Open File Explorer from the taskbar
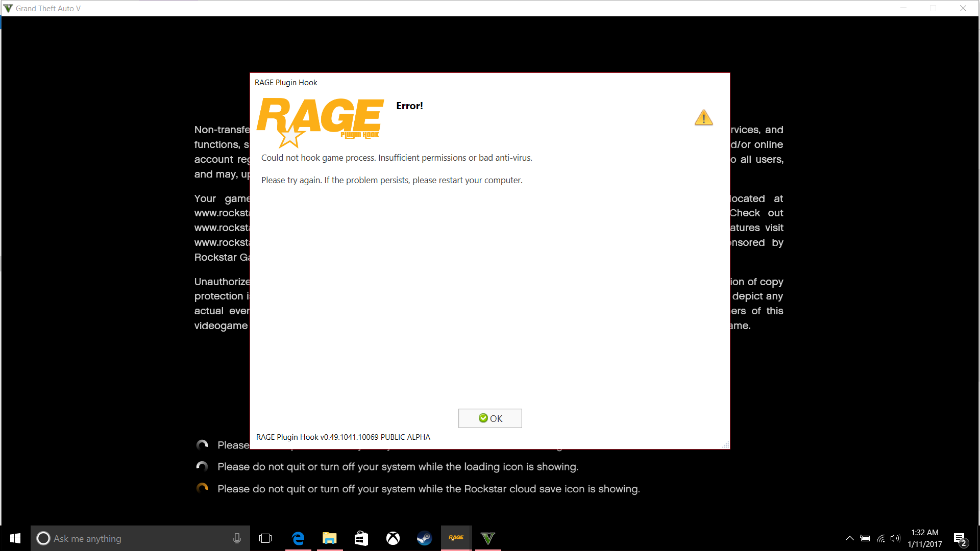Viewport: 980px width, 551px height. point(330,538)
